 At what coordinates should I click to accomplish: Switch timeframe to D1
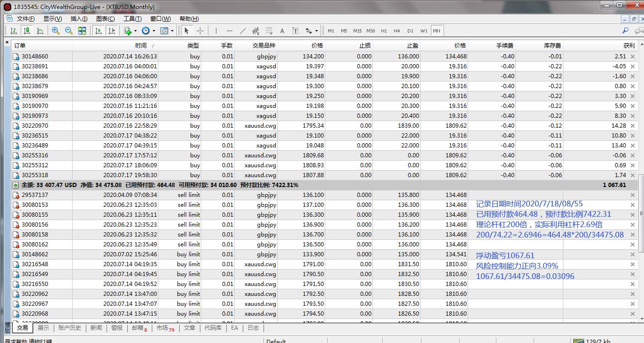tap(410, 31)
